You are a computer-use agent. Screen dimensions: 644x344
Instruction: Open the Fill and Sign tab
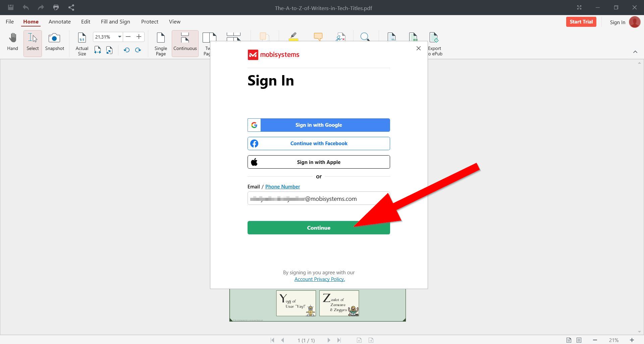pyautogui.click(x=115, y=21)
